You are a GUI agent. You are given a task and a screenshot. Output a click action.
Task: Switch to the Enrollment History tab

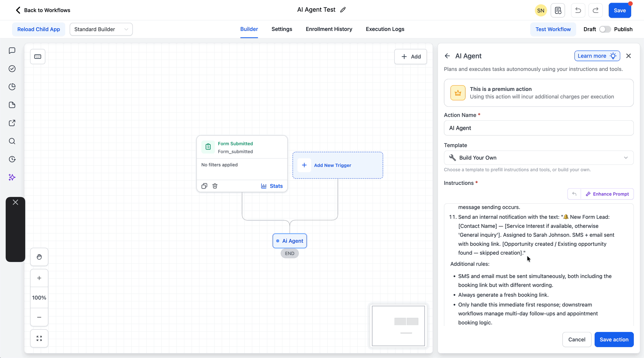(328, 29)
